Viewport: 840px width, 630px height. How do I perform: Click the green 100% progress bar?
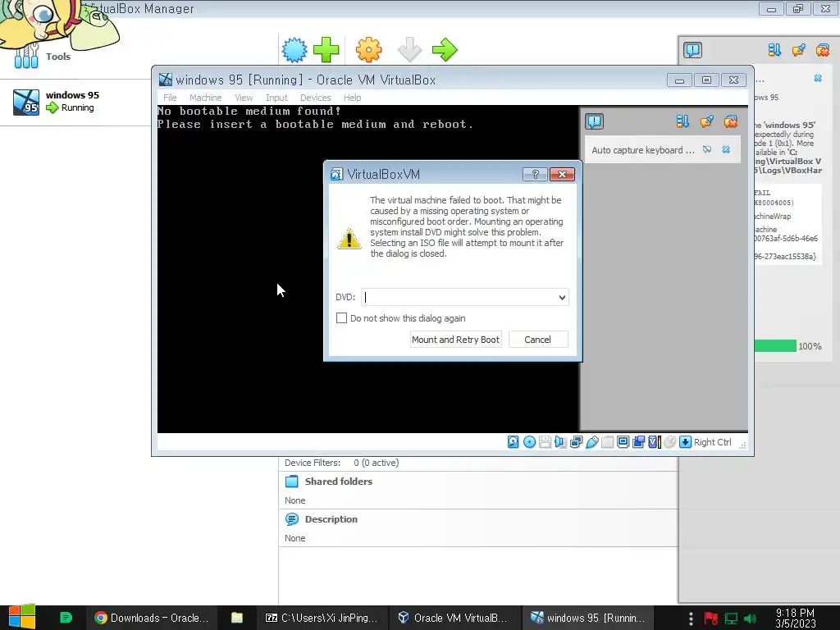pos(775,346)
